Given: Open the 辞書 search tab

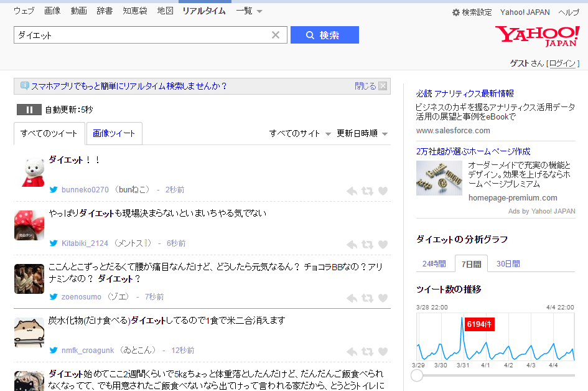Looking at the screenshot, I should point(105,11).
